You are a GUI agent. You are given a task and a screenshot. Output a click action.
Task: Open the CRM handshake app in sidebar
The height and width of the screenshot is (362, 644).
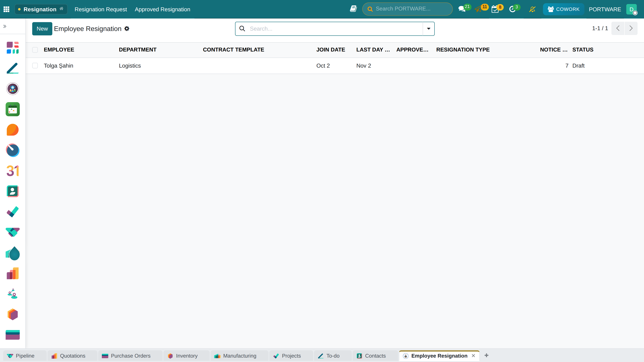12,232
